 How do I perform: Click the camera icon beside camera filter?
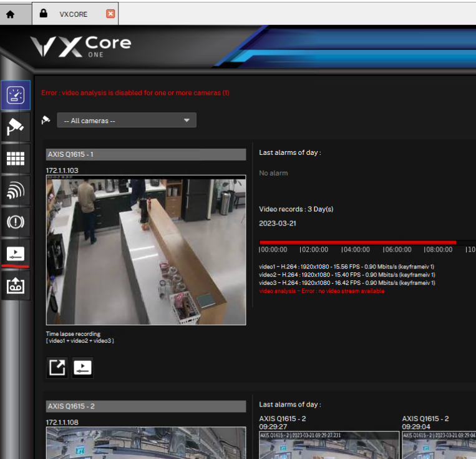(46, 120)
